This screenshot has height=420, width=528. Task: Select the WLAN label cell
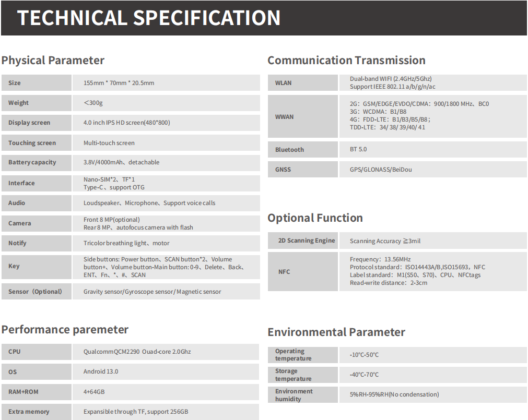pos(284,83)
